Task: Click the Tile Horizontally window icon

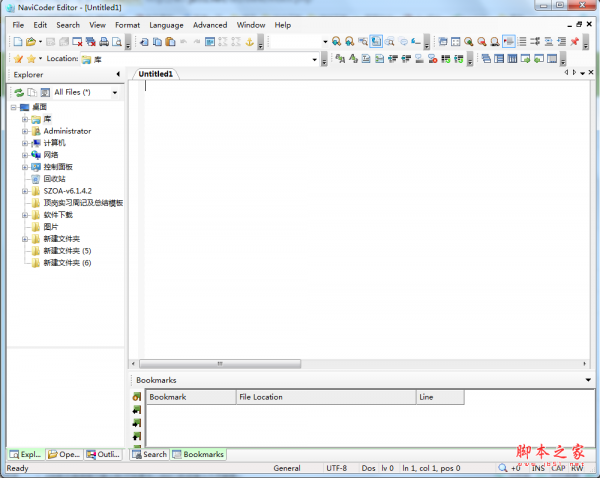Action: click(x=499, y=59)
